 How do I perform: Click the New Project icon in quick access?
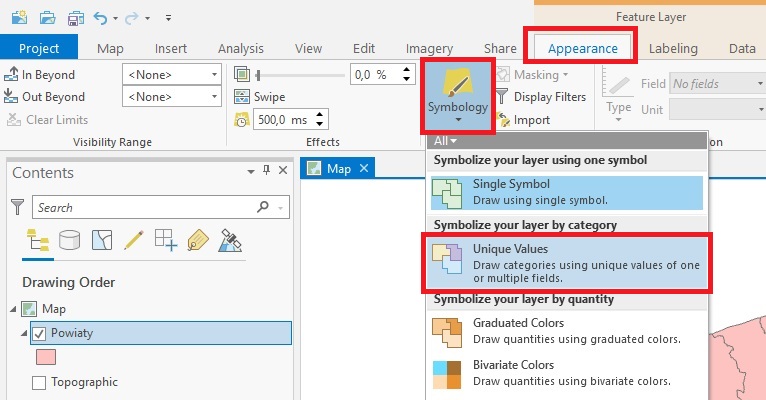pos(21,17)
